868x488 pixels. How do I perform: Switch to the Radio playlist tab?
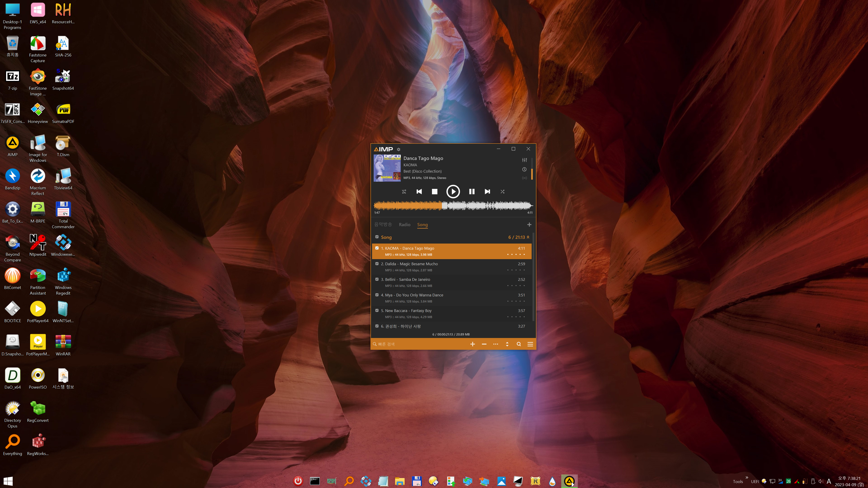coord(404,225)
